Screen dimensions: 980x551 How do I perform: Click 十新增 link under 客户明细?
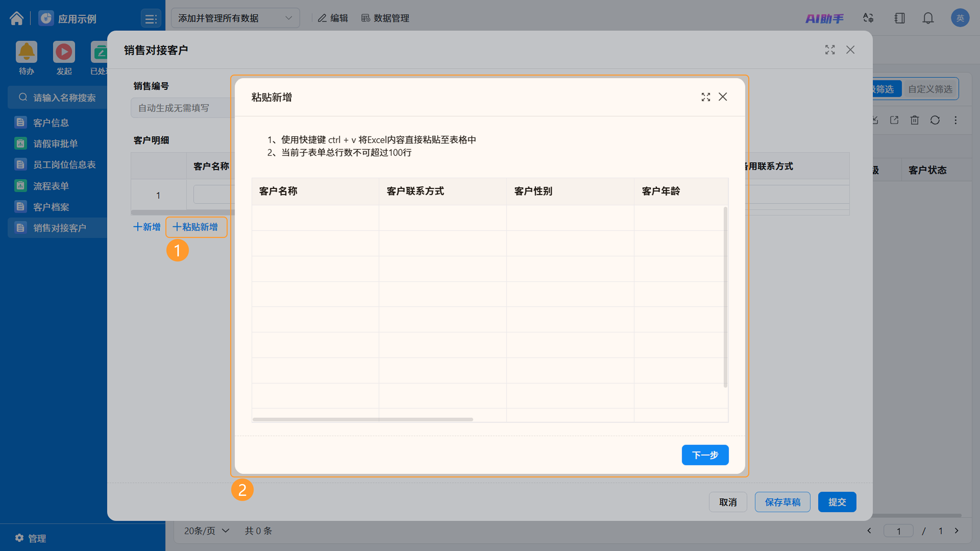pos(146,227)
